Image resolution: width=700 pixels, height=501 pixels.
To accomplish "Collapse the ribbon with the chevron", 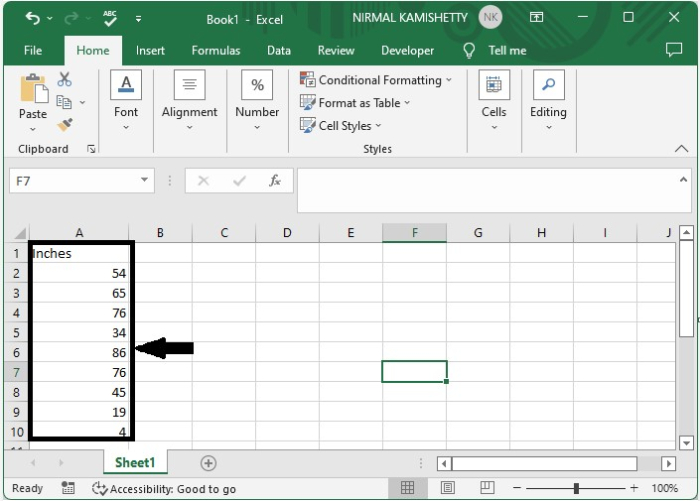I will coord(681,149).
